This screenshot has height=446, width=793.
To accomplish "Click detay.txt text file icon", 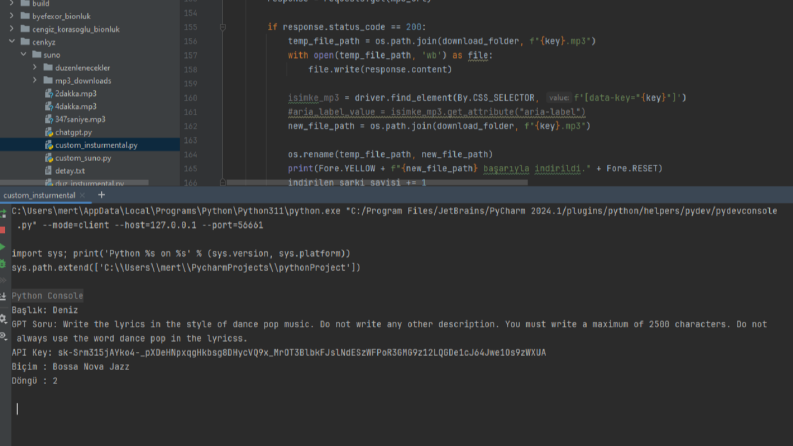I will pyautogui.click(x=49, y=171).
